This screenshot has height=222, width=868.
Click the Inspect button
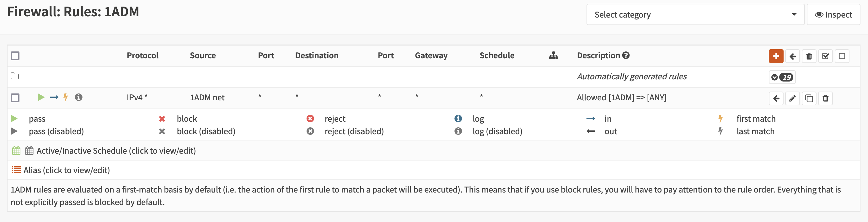point(833,14)
